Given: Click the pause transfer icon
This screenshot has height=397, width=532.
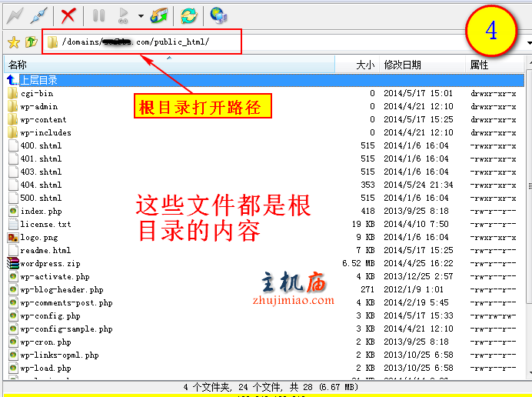Looking at the screenshot, I should tap(98, 15).
